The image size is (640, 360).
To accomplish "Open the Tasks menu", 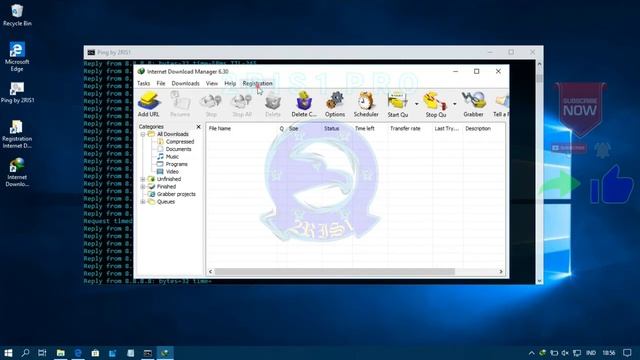I will pos(143,83).
